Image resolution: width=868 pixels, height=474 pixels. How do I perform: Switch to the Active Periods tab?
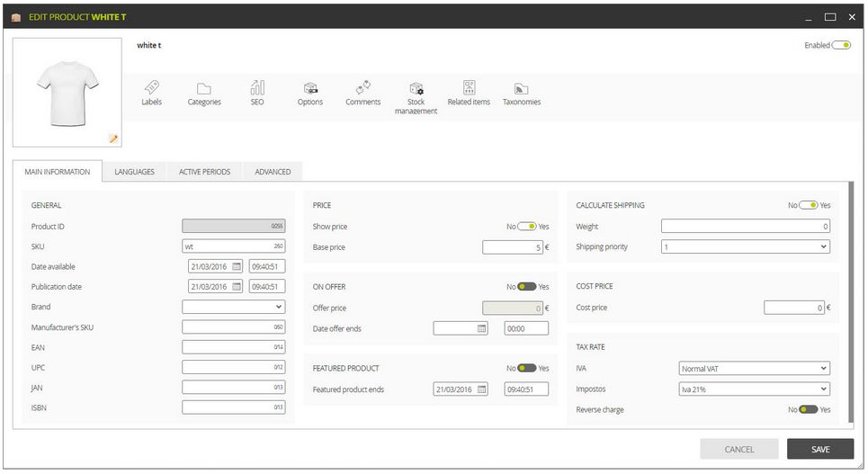click(204, 172)
